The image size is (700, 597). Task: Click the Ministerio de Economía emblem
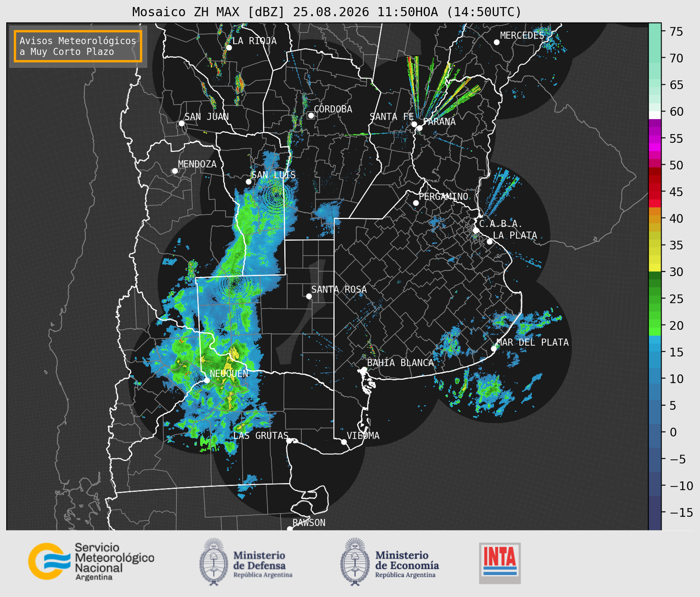pos(355,562)
